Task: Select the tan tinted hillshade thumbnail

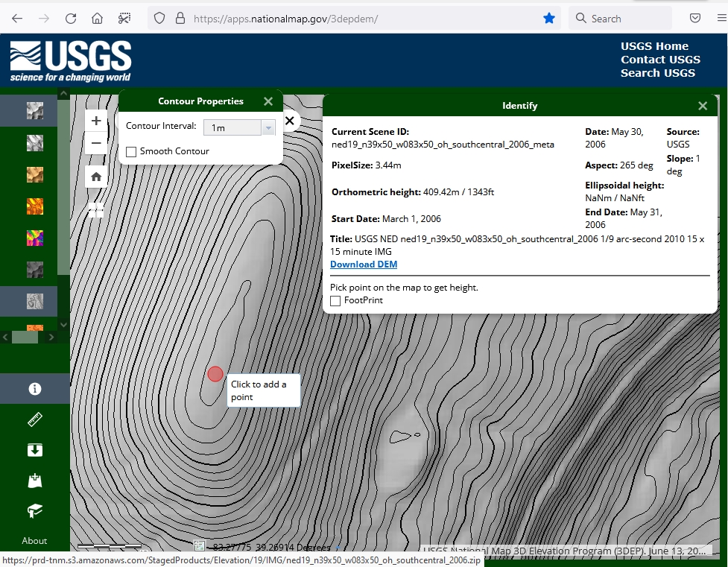Action: [x=35, y=174]
